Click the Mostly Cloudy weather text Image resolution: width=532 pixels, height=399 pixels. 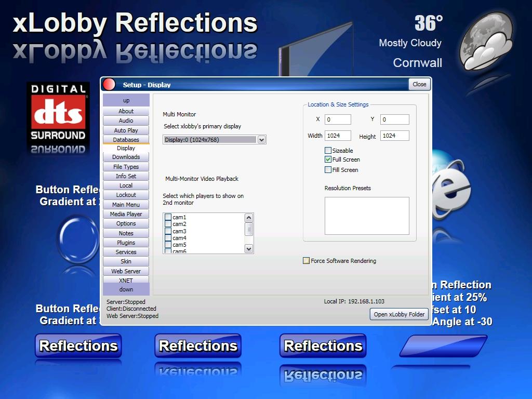(x=410, y=43)
